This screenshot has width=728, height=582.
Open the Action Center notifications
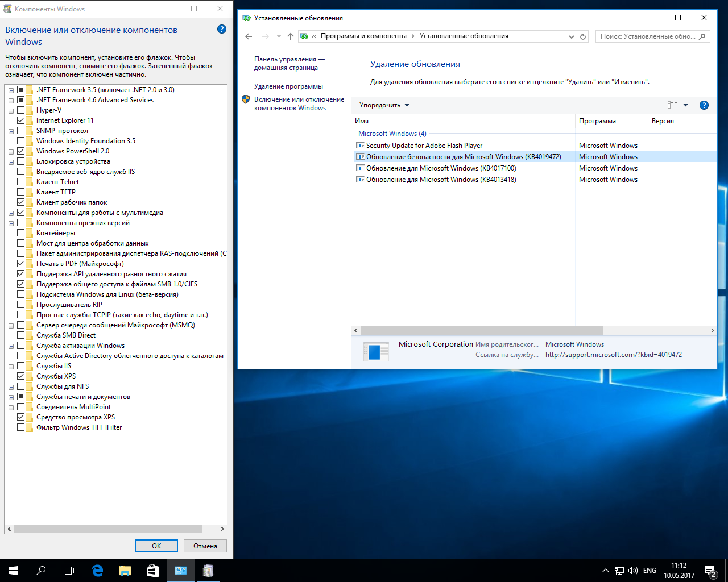[710, 571]
